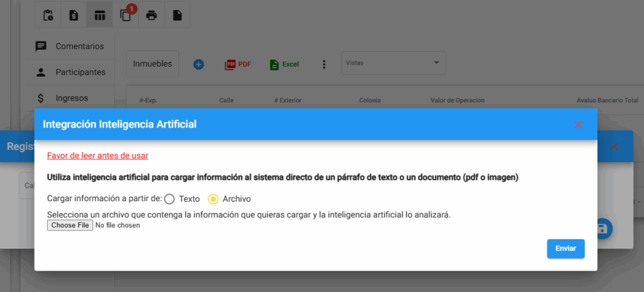This screenshot has width=644, height=292.
Task: Click the clipboard with clock icon
Action: point(48,16)
